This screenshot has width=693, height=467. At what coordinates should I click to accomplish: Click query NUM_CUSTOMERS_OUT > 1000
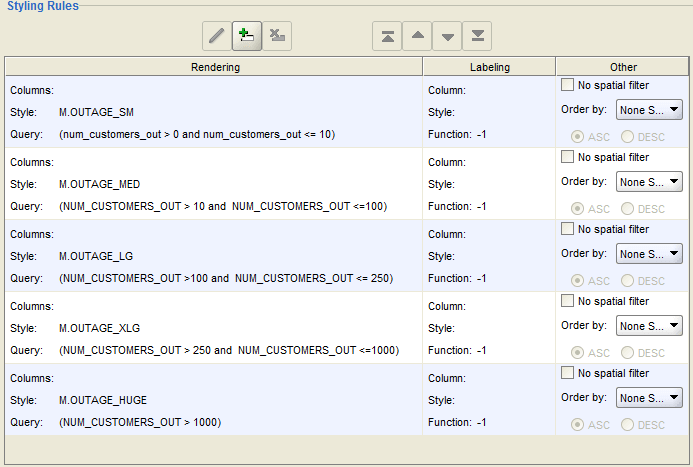click(140, 422)
